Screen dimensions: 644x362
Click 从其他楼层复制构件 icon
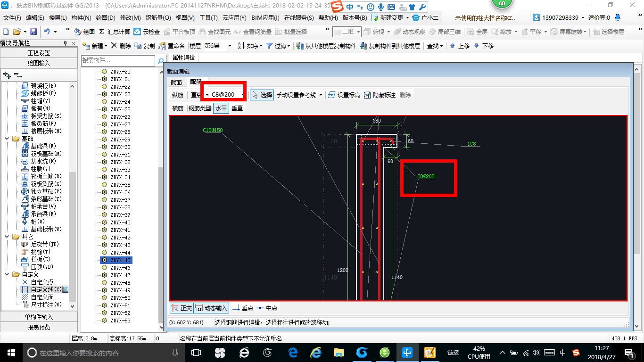click(x=300, y=46)
